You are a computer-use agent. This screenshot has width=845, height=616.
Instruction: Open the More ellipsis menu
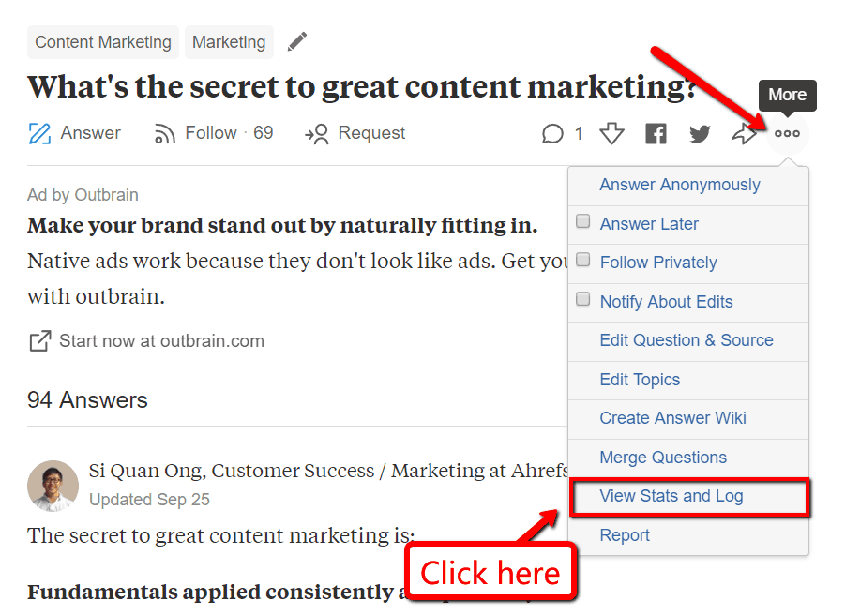[x=788, y=133]
